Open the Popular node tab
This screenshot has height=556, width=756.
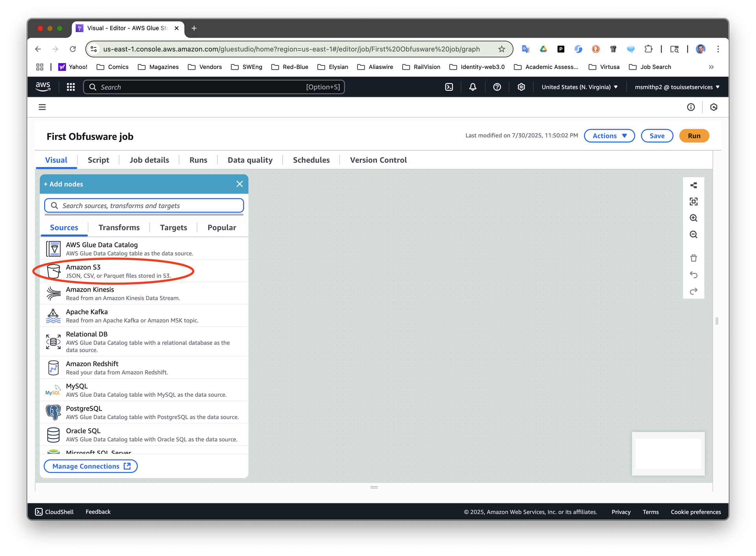[x=222, y=227]
